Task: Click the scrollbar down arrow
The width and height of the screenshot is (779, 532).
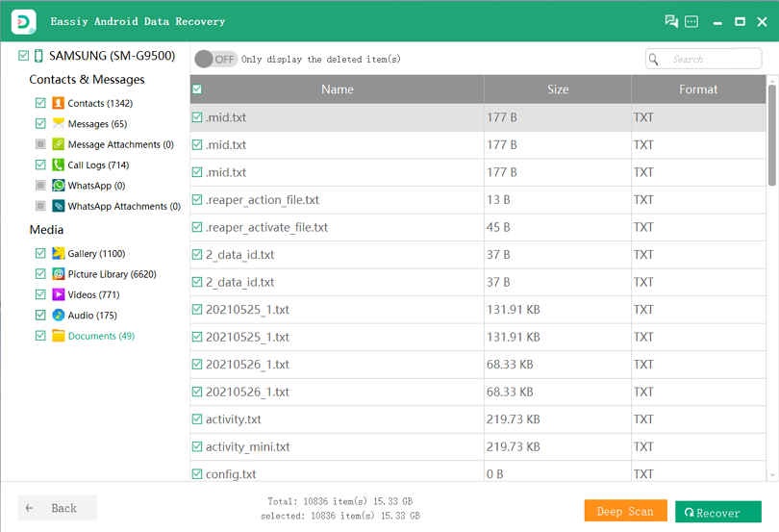Action: coord(772,475)
